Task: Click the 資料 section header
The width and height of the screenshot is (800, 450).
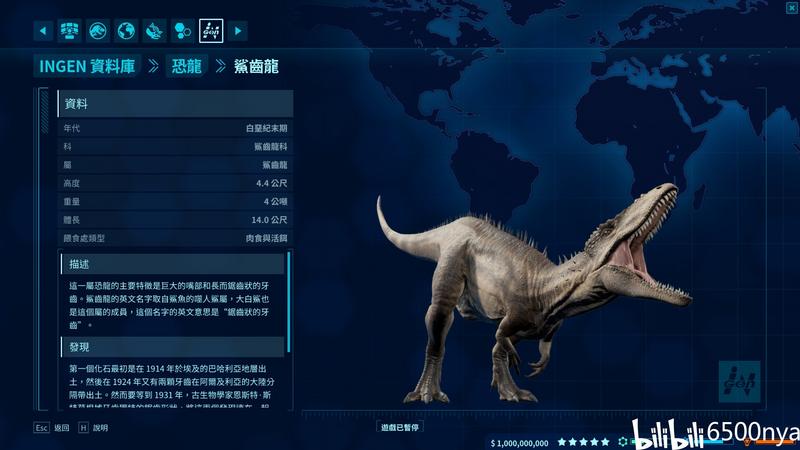Action: (x=176, y=104)
